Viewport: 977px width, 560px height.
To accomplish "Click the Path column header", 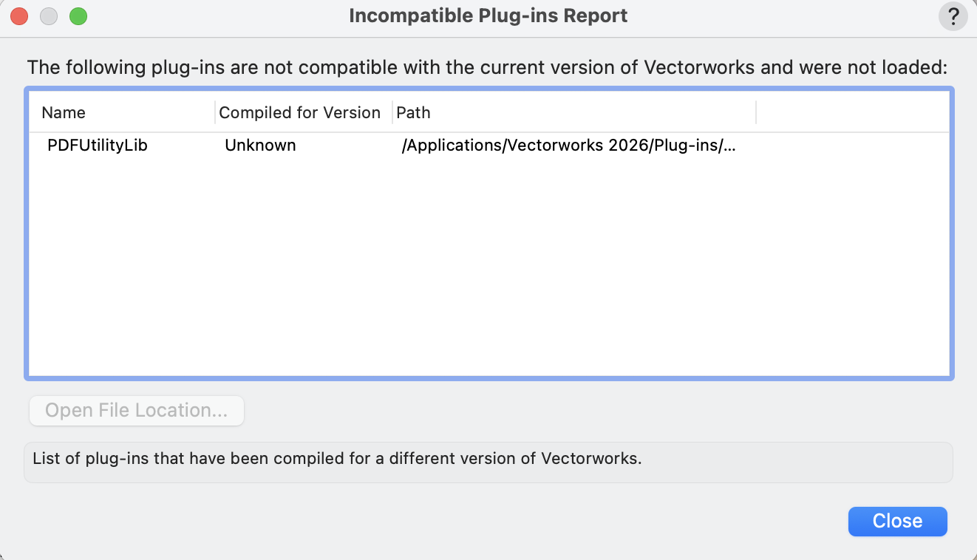I will (414, 113).
